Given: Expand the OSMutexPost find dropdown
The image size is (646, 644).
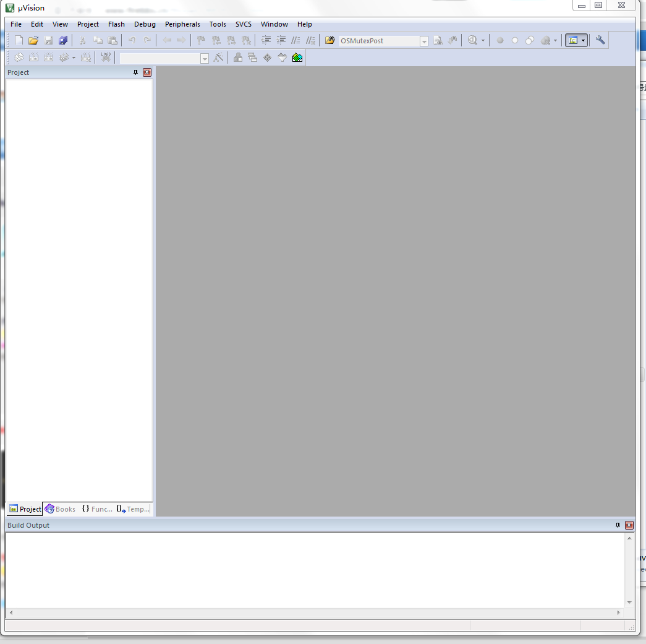Looking at the screenshot, I should [x=424, y=41].
